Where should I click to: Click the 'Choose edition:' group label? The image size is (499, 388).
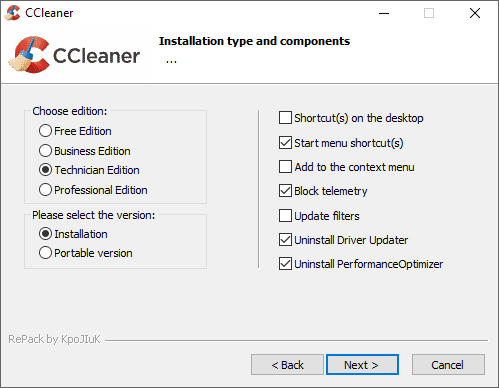pos(70,111)
